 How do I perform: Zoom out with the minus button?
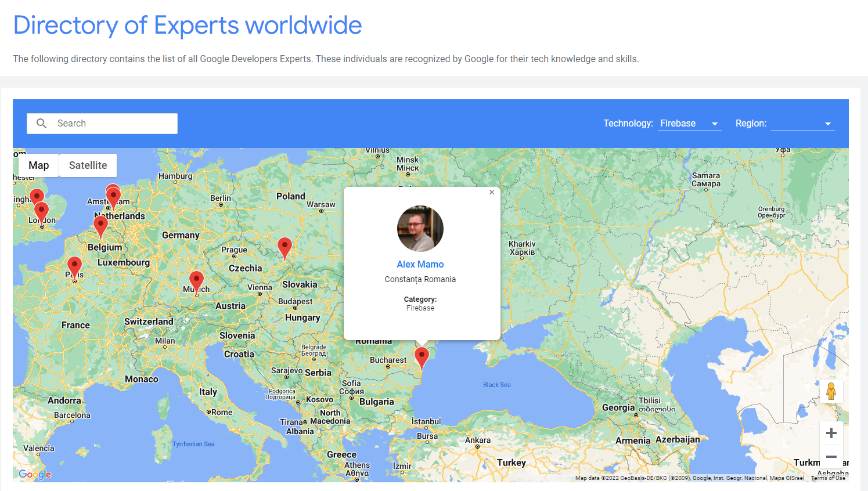click(831, 457)
